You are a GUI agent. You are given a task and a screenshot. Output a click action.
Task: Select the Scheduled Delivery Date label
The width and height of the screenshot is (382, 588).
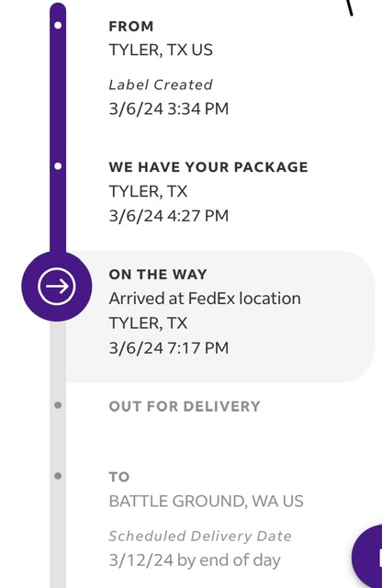(200, 537)
